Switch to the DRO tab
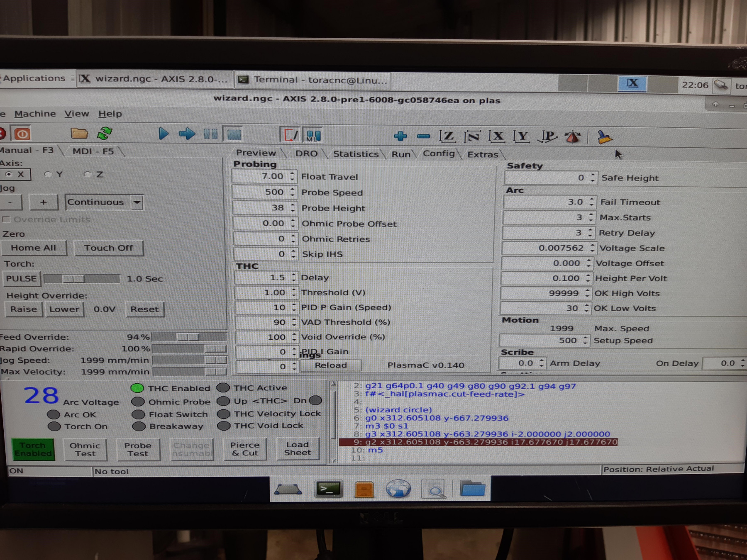The width and height of the screenshot is (747, 560). [x=306, y=153]
